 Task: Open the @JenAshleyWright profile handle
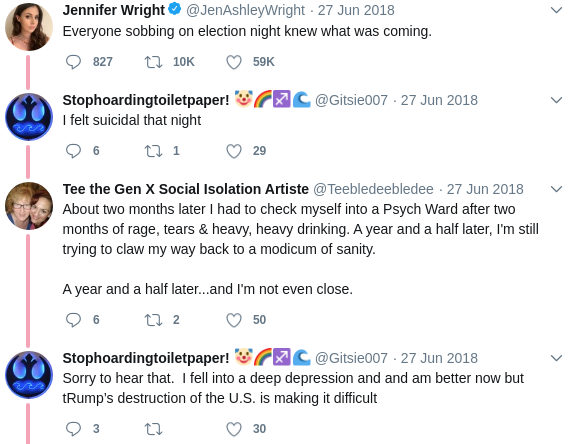pyautogui.click(x=245, y=10)
